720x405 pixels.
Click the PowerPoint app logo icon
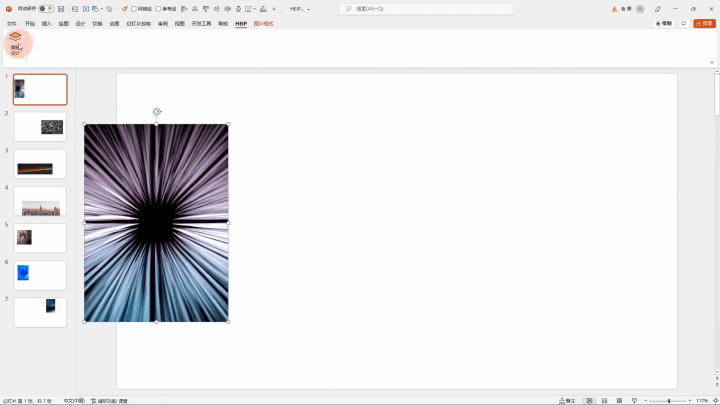click(9, 9)
